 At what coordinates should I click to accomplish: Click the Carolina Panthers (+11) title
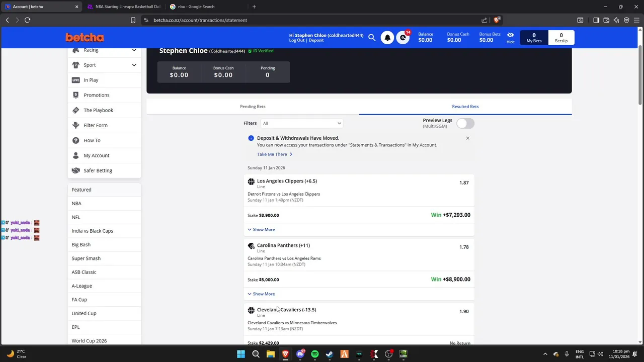(x=283, y=245)
